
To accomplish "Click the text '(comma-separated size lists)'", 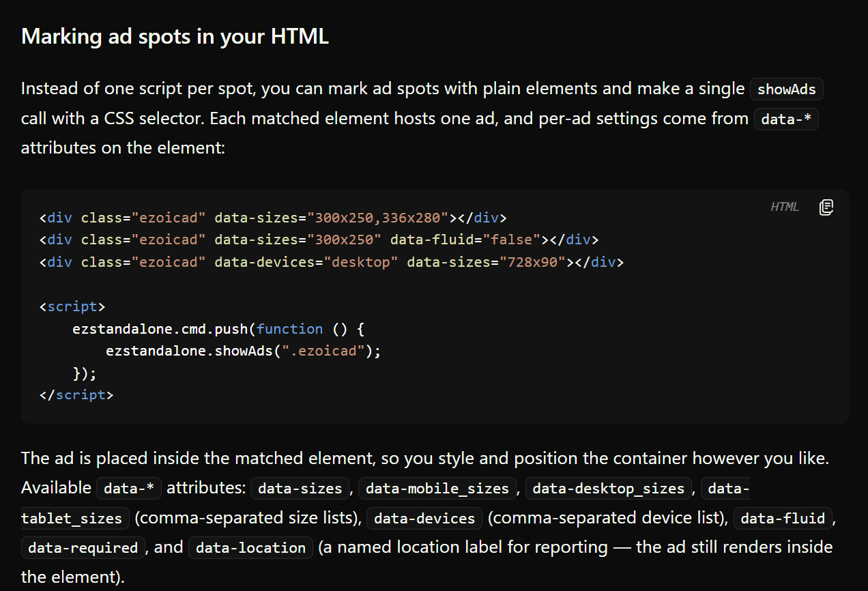I will [x=248, y=518].
